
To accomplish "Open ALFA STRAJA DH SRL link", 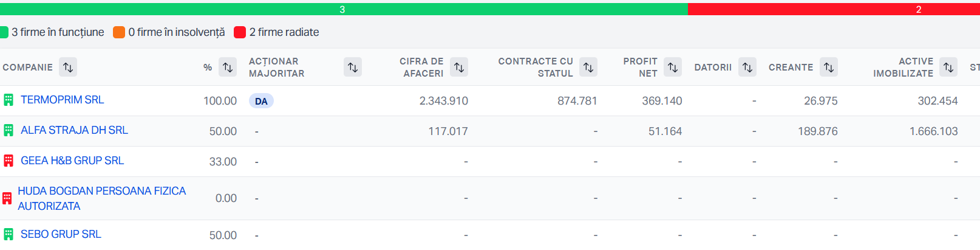I will [x=74, y=130].
